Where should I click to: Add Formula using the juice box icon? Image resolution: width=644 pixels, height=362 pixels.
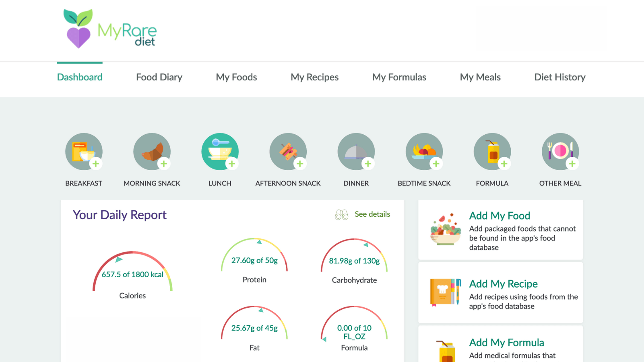pyautogui.click(x=492, y=152)
